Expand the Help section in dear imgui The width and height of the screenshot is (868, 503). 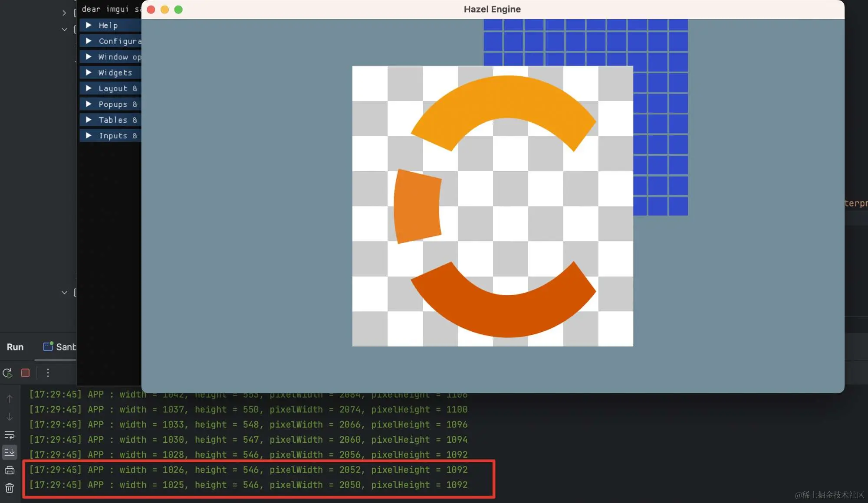pos(110,25)
